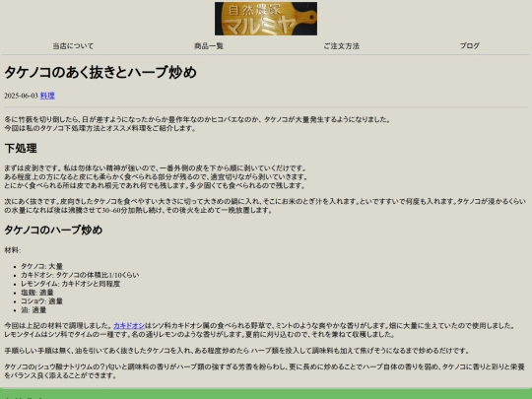Click the line starting 今回は私のタケノコ下処理方法
Screen dimensions: 532x399
pyautogui.click(x=100, y=128)
